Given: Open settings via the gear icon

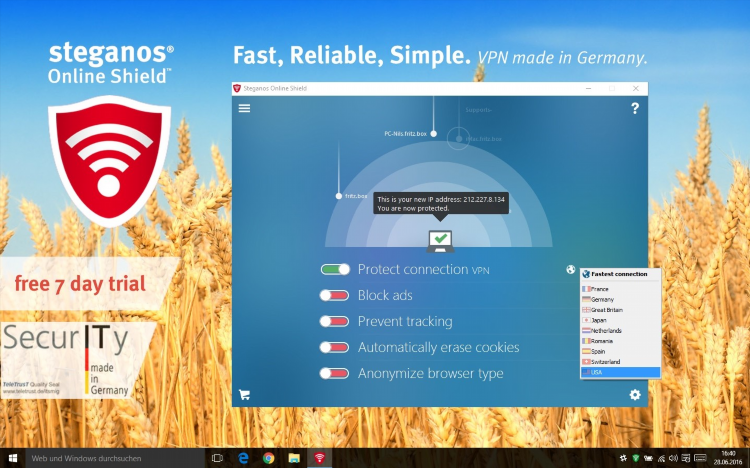Looking at the screenshot, I should tap(635, 395).
